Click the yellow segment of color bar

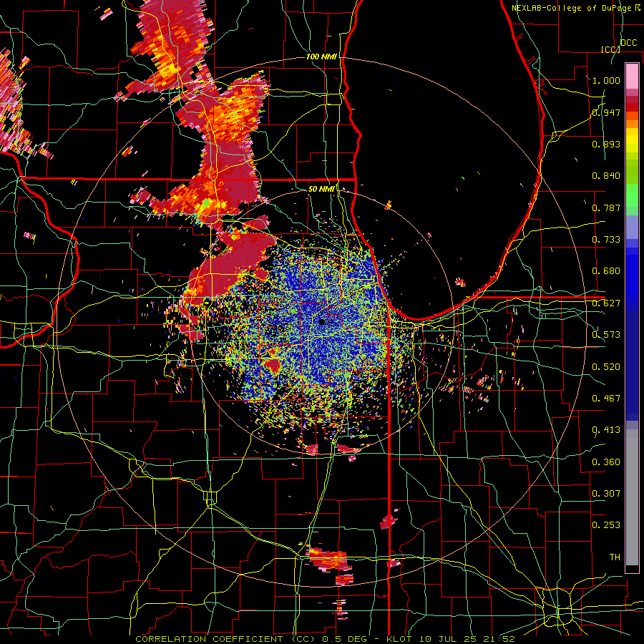[632, 140]
